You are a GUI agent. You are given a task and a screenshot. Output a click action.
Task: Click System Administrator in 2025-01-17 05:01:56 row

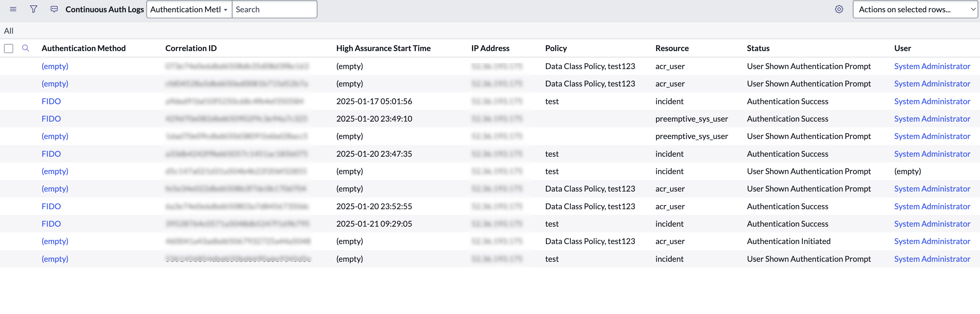point(932,101)
